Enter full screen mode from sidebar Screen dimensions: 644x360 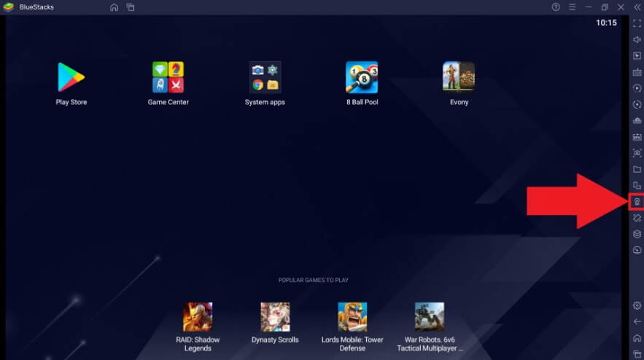637,23
